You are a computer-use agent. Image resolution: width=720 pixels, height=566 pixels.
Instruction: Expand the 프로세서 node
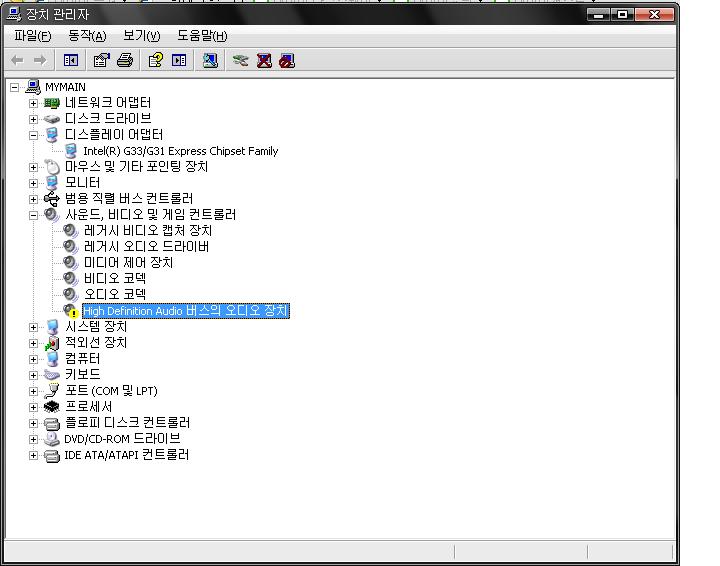click(33, 407)
